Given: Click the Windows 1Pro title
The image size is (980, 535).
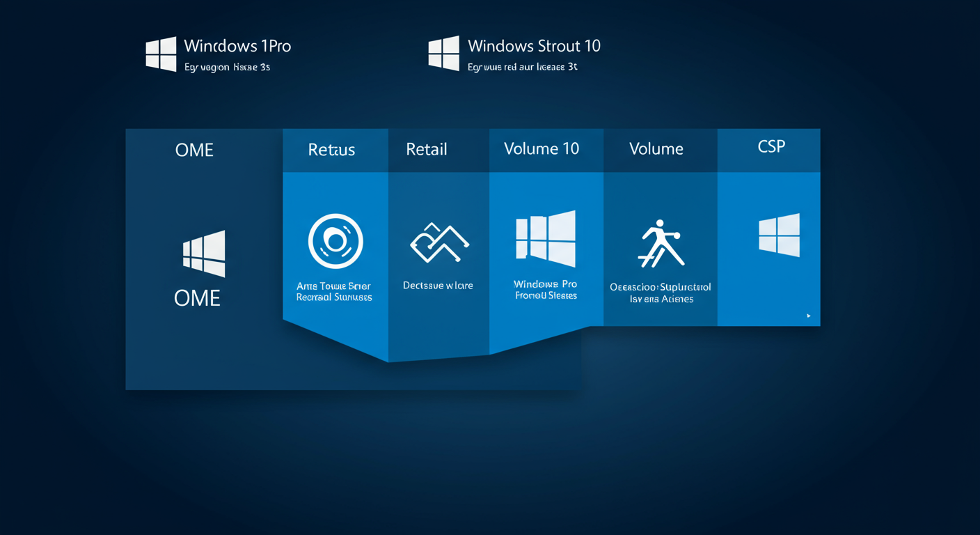Looking at the screenshot, I should pyautogui.click(x=237, y=46).
